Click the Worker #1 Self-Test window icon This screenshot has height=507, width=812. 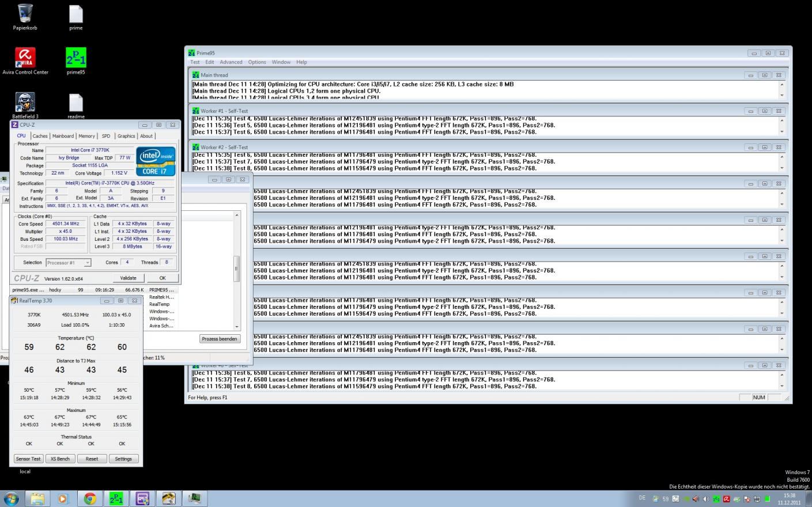195,111
